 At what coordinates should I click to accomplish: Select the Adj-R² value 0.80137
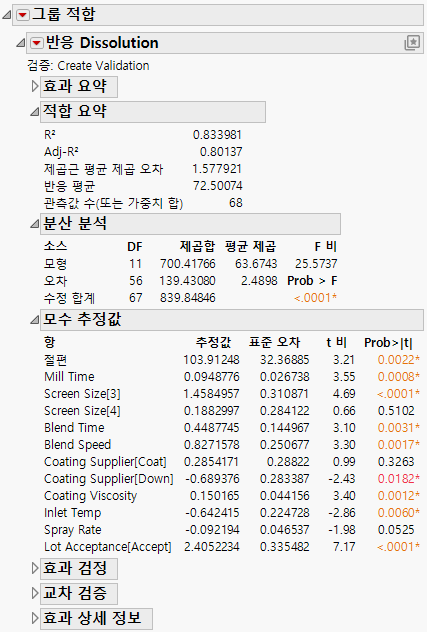221,152
